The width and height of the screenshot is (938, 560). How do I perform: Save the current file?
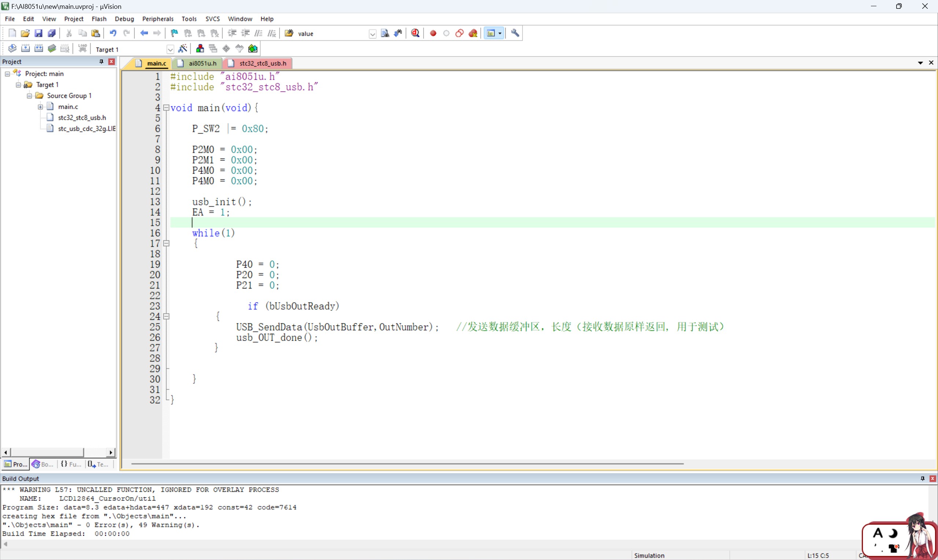coord(38,33)
